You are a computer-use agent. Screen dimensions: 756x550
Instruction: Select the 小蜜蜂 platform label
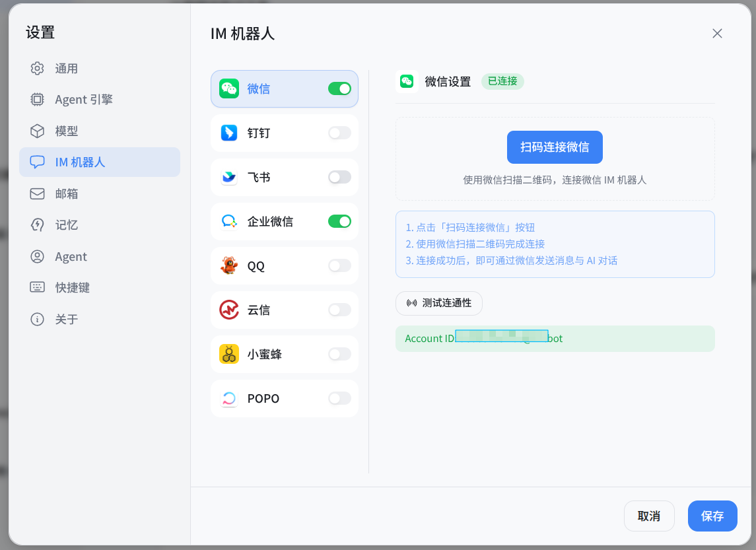pos(265,355)
